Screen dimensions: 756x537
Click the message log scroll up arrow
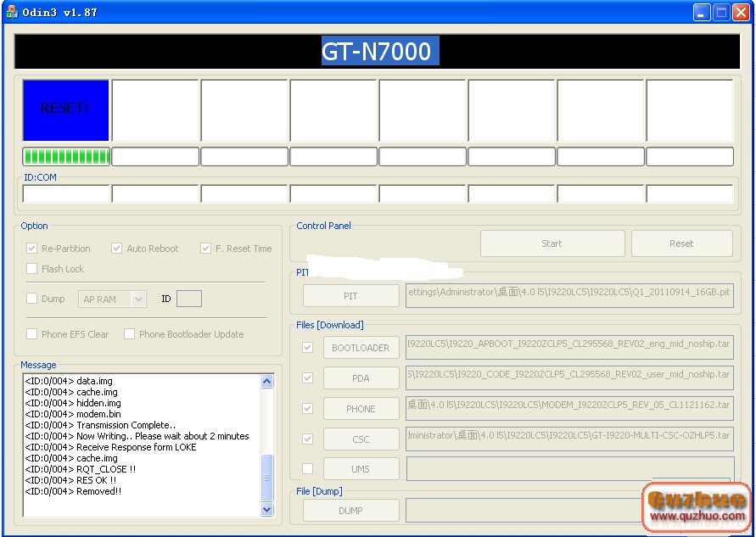(x=267, y=382)
